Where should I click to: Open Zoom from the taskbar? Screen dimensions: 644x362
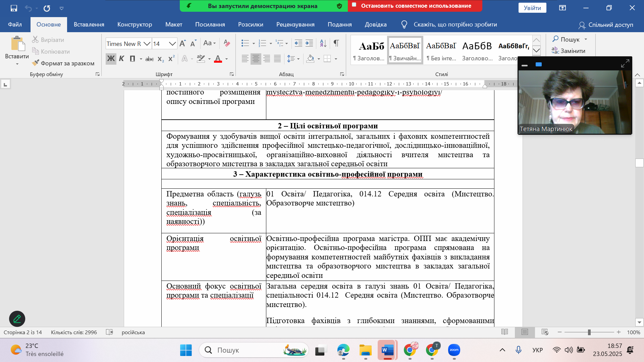454,350
